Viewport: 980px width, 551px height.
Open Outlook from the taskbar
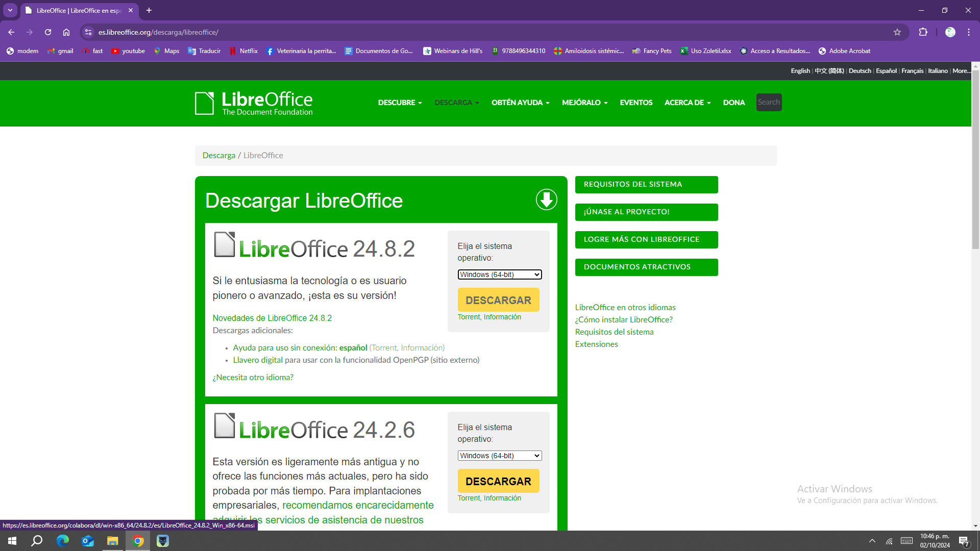88,541
